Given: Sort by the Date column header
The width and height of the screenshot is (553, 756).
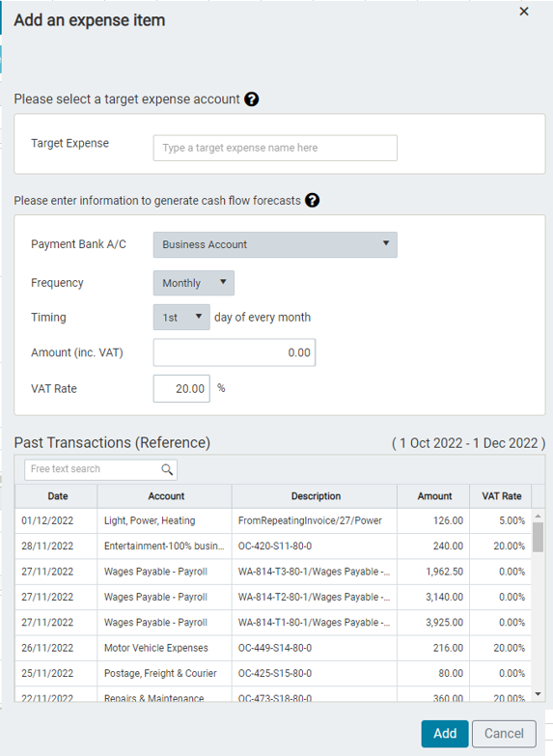Looking at the screenshot, I should pyautogui.click(x=56, y=496).
